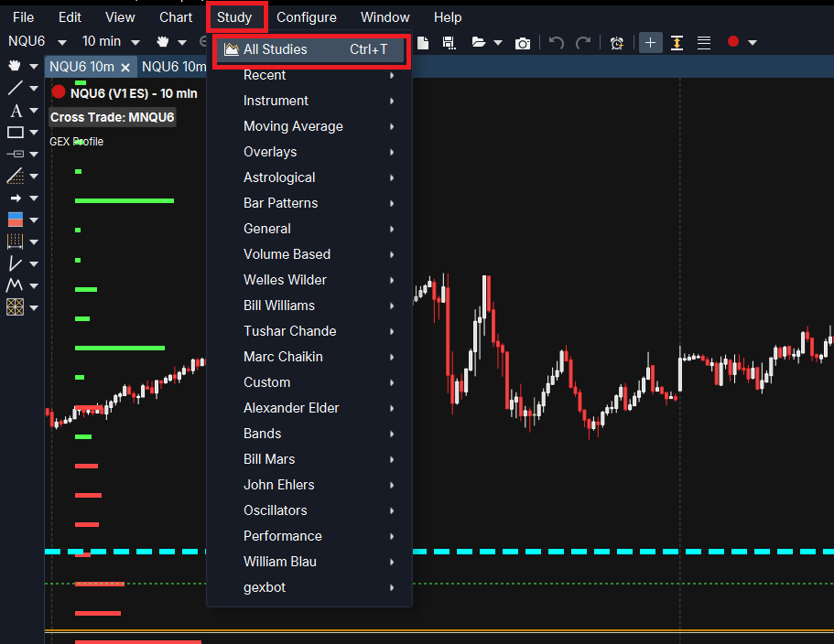The image size is (834, 644).
Task: Select the text annotation tool
Action: tap(16, 111)
